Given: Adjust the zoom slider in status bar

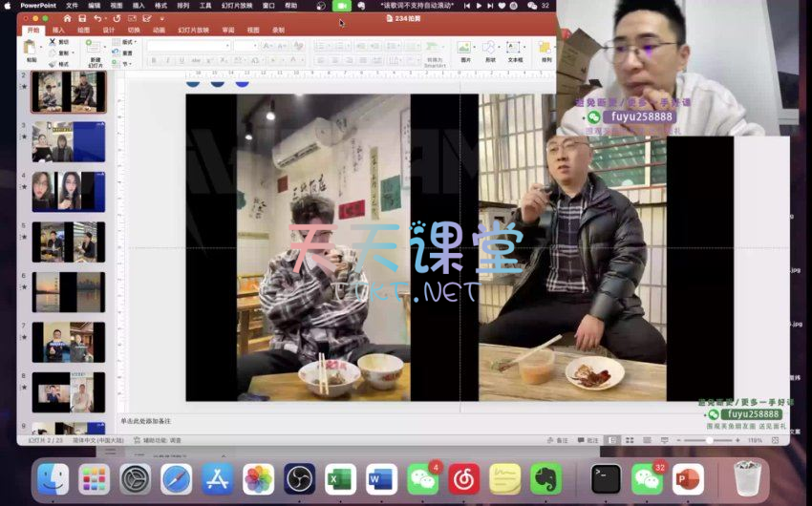Looking at the screenshot, I should click(x=708, y=440).
